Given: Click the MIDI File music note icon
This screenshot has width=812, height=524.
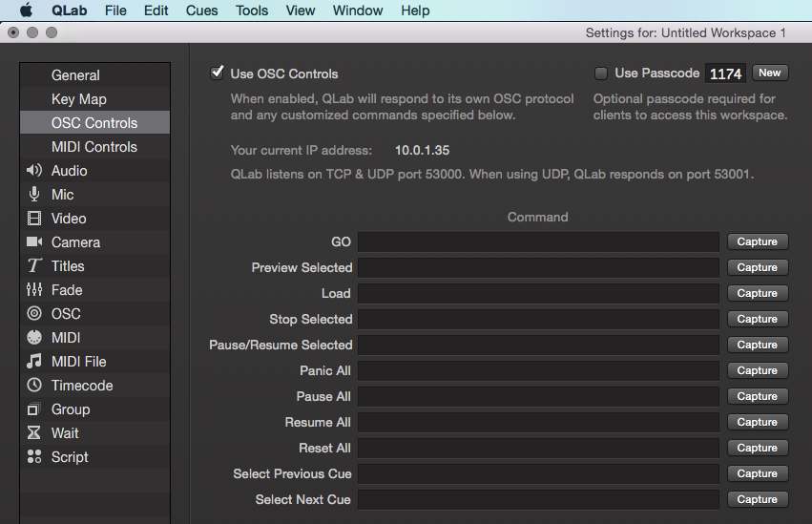Looking at the screenshot, I should click(34, 361).
